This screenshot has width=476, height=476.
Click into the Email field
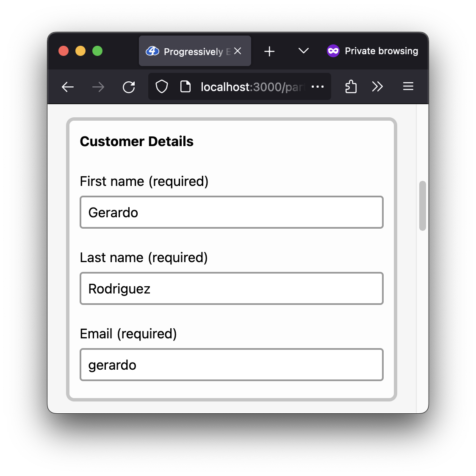[232, 365]
